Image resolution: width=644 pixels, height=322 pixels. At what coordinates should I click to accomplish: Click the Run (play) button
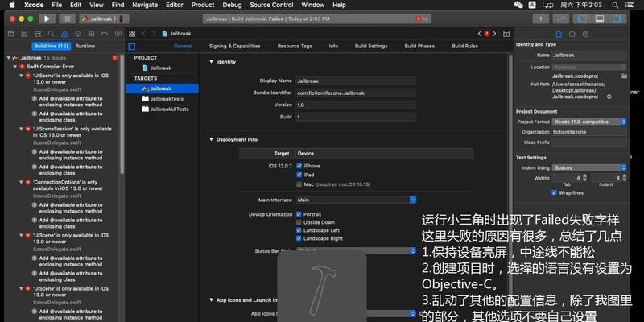[x=47, y=19]
